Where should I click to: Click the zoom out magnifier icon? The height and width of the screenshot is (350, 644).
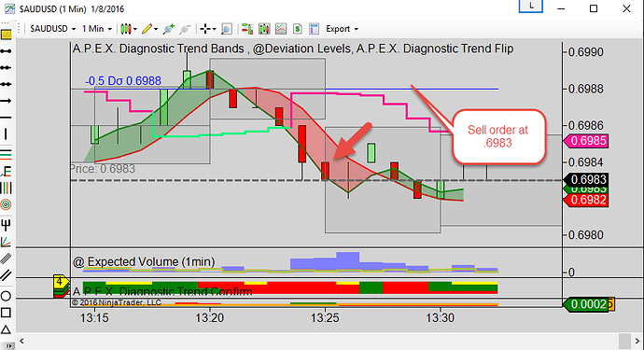185,29
